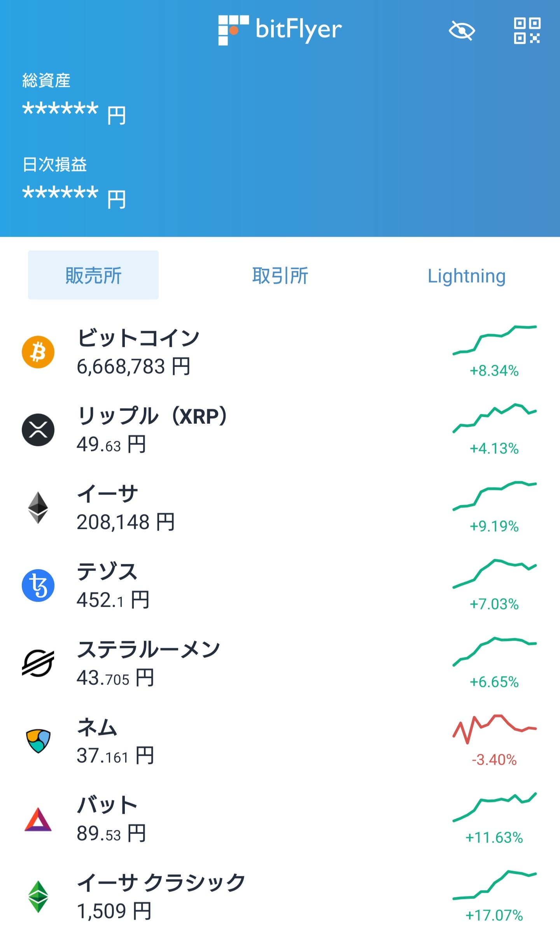Screen dimensions: 560x928
Task: Toggle balance visibility eye icon
Action: 462,31
